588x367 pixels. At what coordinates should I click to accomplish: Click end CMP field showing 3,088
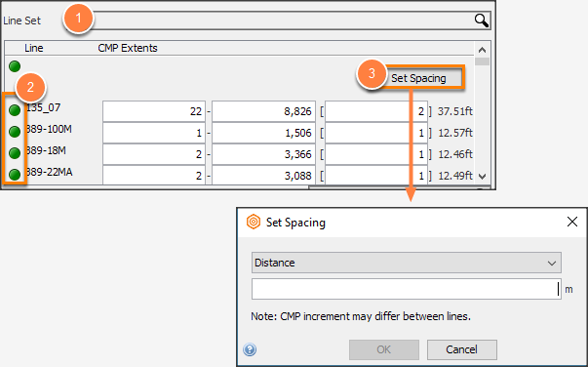tap(263, 175)
